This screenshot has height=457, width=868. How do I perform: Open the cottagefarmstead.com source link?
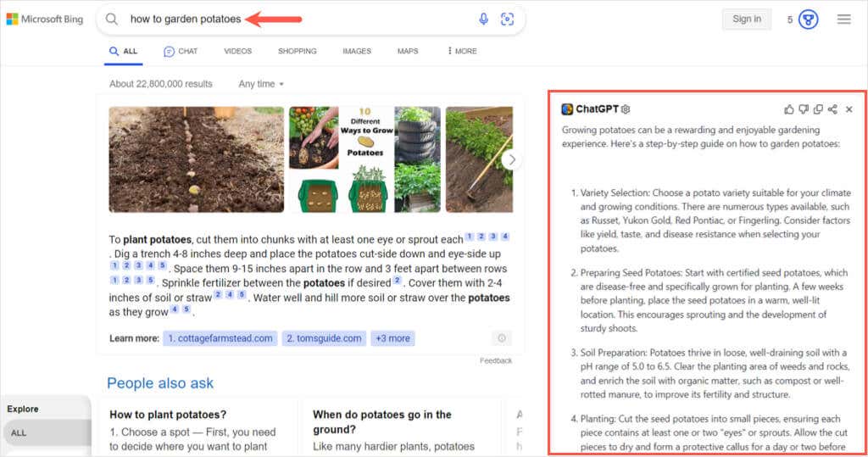pos(220,338)
